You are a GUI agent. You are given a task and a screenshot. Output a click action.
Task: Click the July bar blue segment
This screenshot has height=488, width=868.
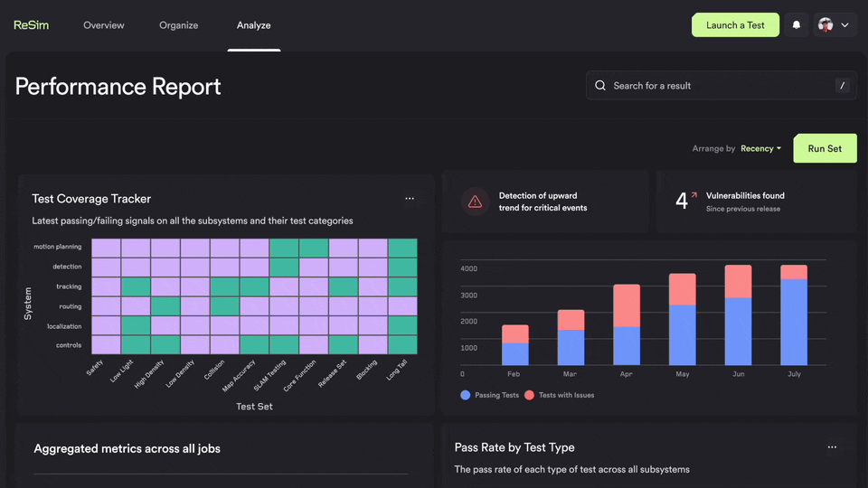coord(794,322)
